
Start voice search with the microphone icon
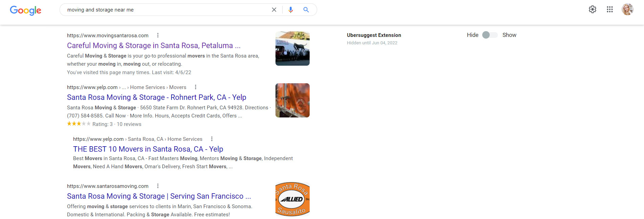[290, 10]
